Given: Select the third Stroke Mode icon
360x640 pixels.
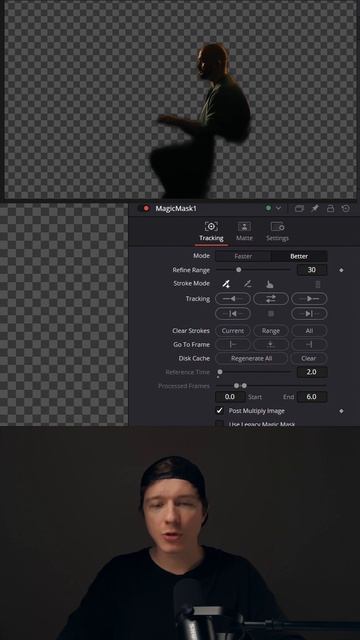Looking at the screenshot, I should 269,284.
